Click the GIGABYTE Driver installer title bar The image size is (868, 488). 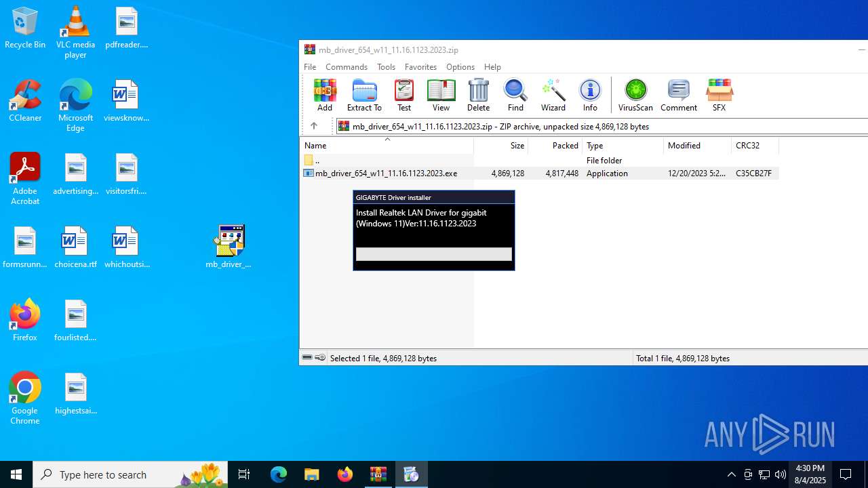[x=434, y=197]
